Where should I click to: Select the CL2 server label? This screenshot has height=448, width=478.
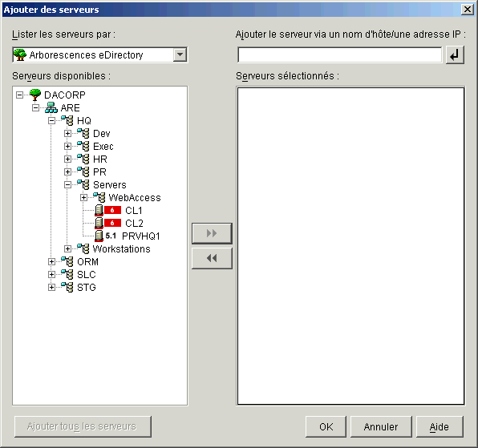(x=134, y=224)
